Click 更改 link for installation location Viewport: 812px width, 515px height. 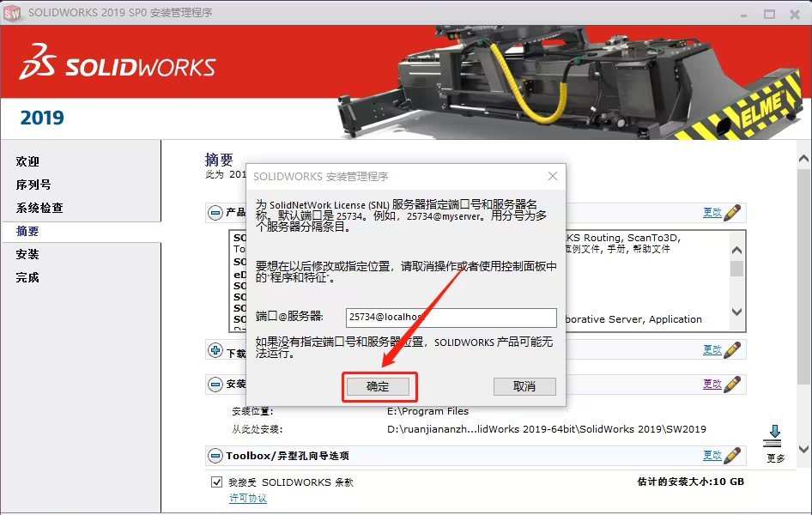pos(712,384)
